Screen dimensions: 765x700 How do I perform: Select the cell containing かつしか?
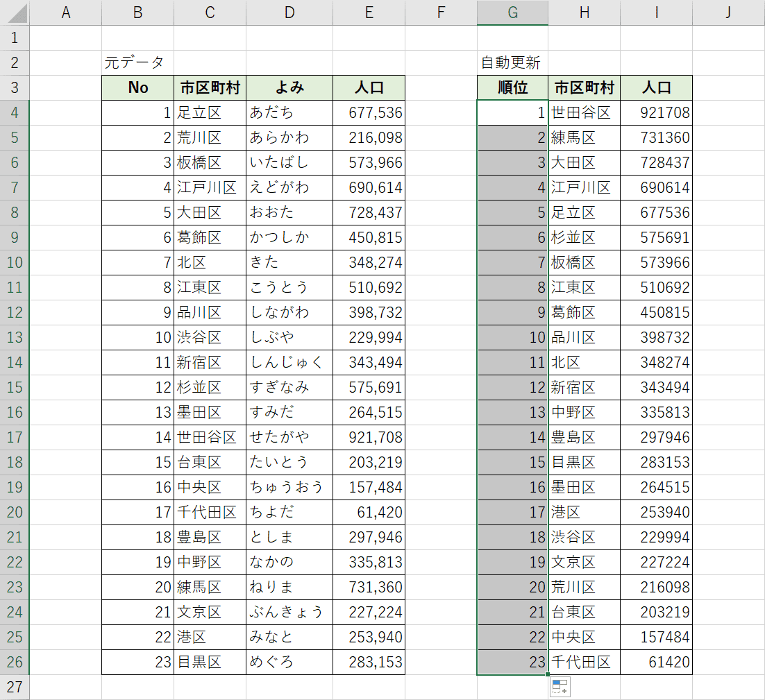point(289,237)
